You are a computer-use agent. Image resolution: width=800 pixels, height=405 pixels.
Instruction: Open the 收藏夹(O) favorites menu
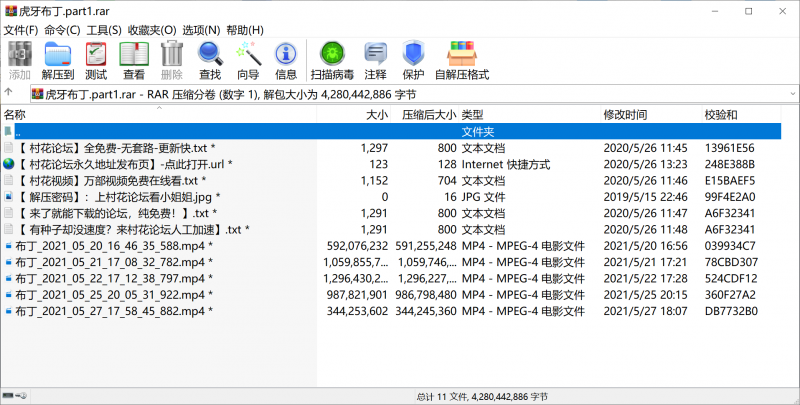152,30
